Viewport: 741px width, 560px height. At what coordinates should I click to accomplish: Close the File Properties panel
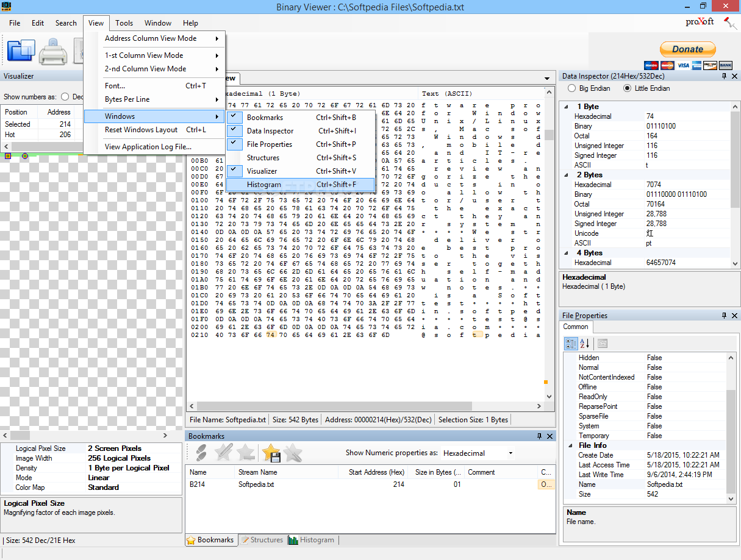tap(734, 316)
